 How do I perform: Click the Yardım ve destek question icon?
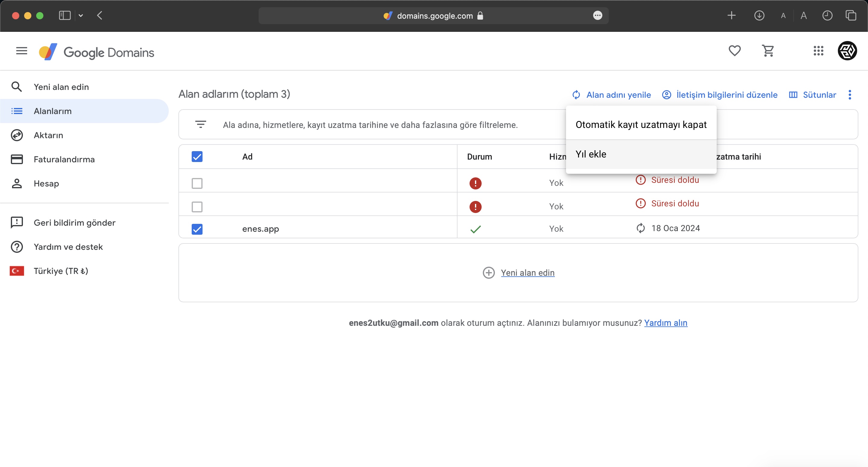(x=17, y=247)
